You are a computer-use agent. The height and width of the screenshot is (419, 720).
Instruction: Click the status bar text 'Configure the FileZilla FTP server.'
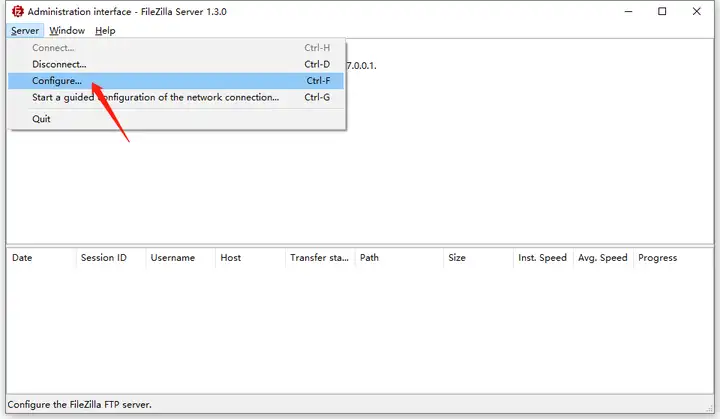coord(79,405)
